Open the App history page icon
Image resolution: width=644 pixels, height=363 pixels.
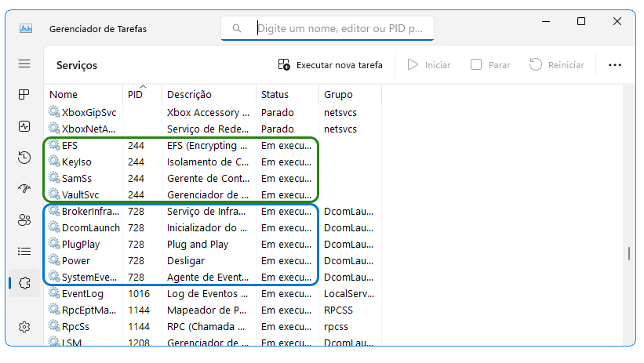coord(24,158)
